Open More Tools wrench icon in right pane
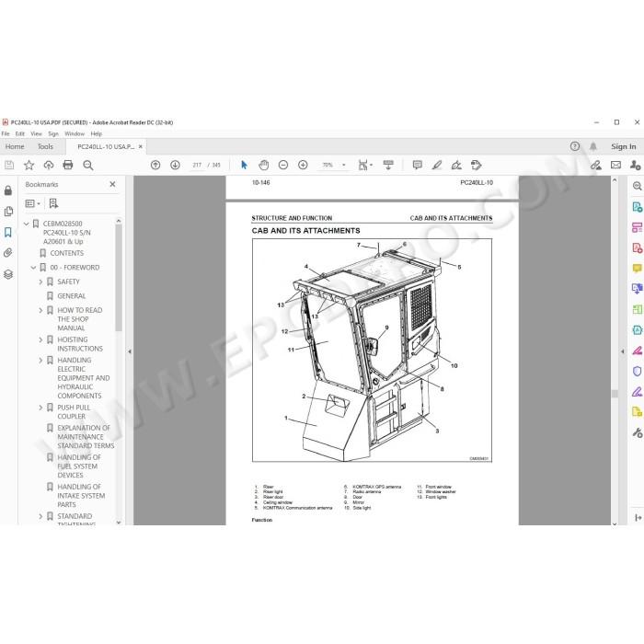This screenshot has width=644, height=644. (637, 433)
